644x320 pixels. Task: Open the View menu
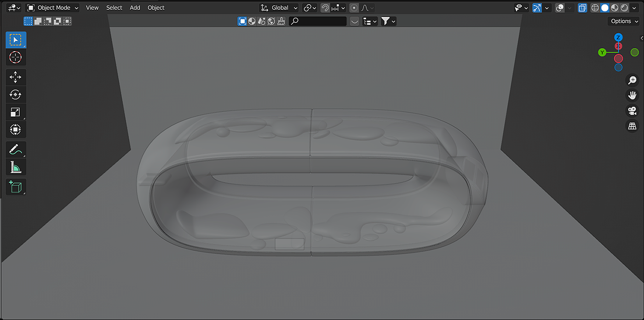point(92,8)
